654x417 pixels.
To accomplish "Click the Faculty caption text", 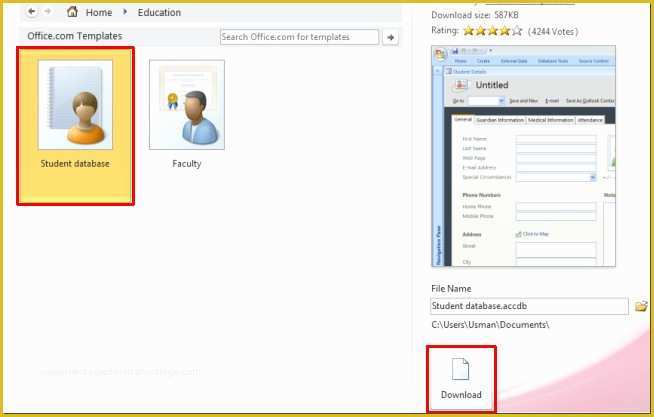I will coord(187,163).
